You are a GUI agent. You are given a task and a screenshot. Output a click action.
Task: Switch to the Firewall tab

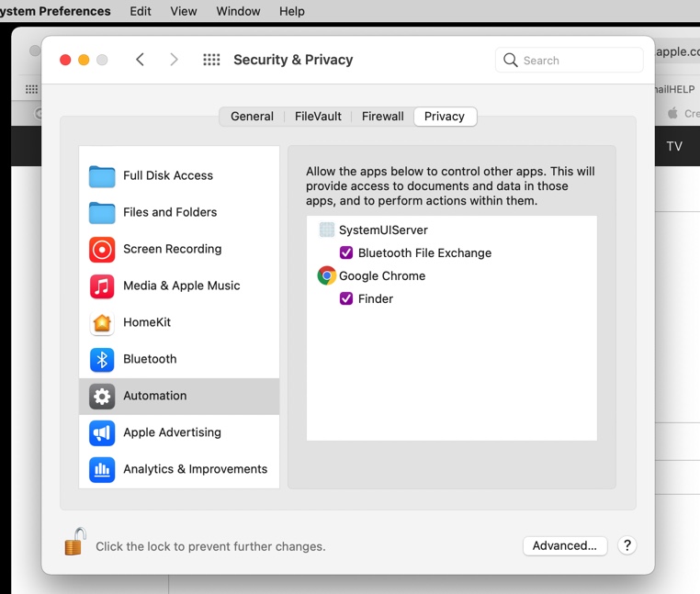coord(382,117)
